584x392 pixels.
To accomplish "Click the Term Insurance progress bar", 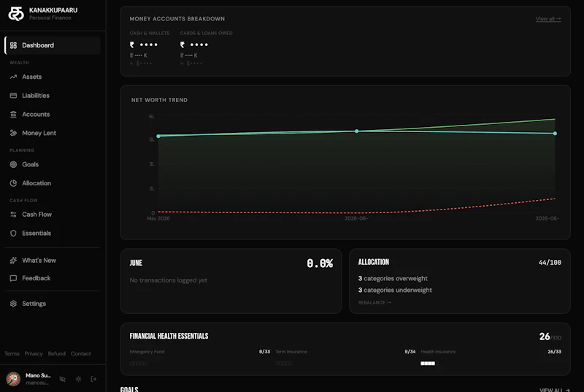I will click(284, 364).
